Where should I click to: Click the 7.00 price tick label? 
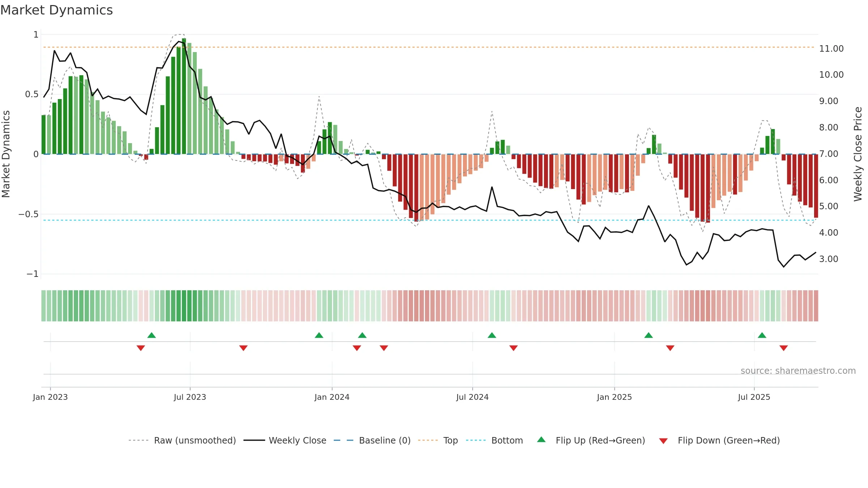[x=829, y=154]
